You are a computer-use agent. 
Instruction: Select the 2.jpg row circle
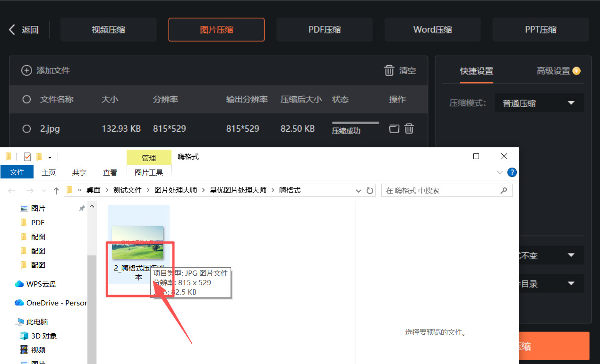(x=26, y=128)
